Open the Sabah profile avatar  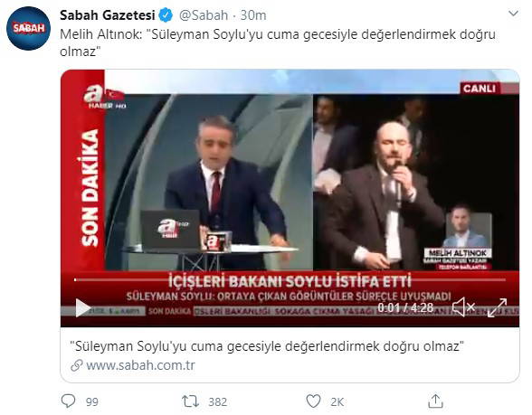(29, 29)
